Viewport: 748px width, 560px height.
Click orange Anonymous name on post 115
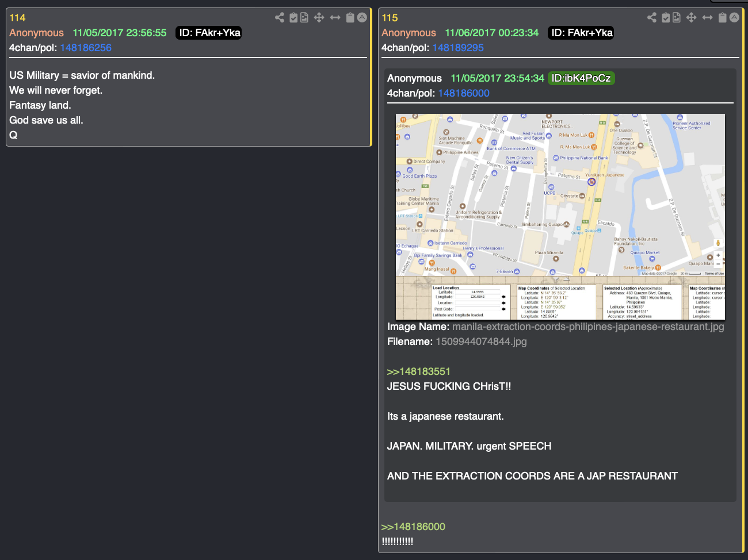click(x=409, y=33)
